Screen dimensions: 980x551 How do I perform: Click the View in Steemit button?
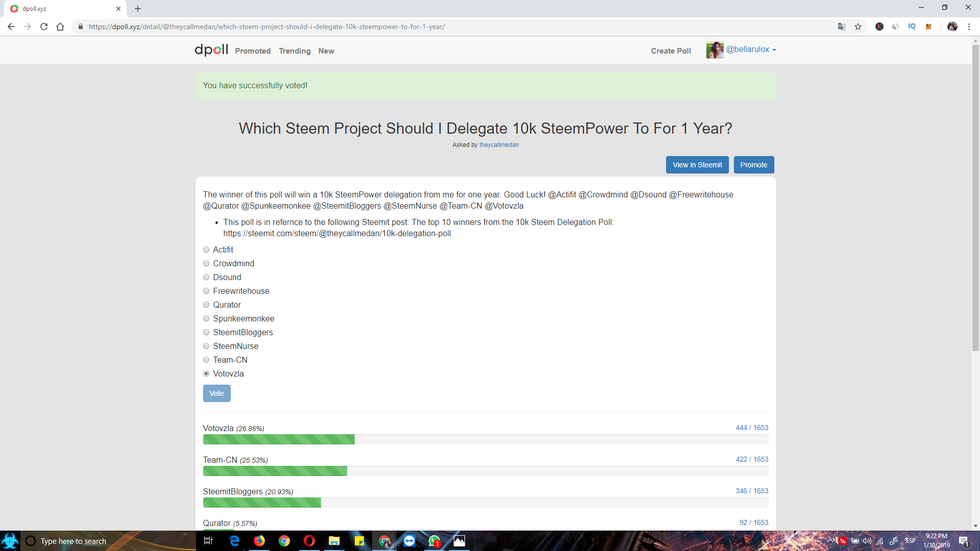[x=697, y=165]
